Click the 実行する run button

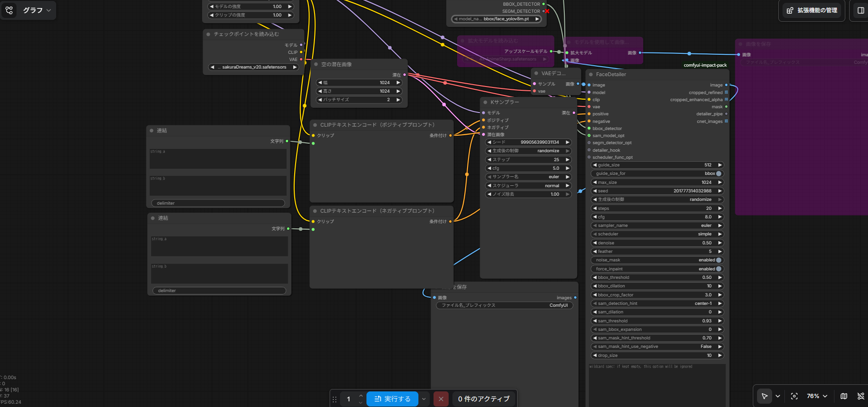tap(392, 399)
